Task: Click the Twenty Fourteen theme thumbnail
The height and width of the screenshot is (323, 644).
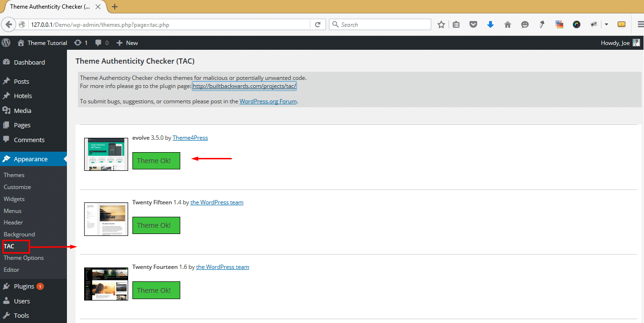Action: [x=106, y=284]
